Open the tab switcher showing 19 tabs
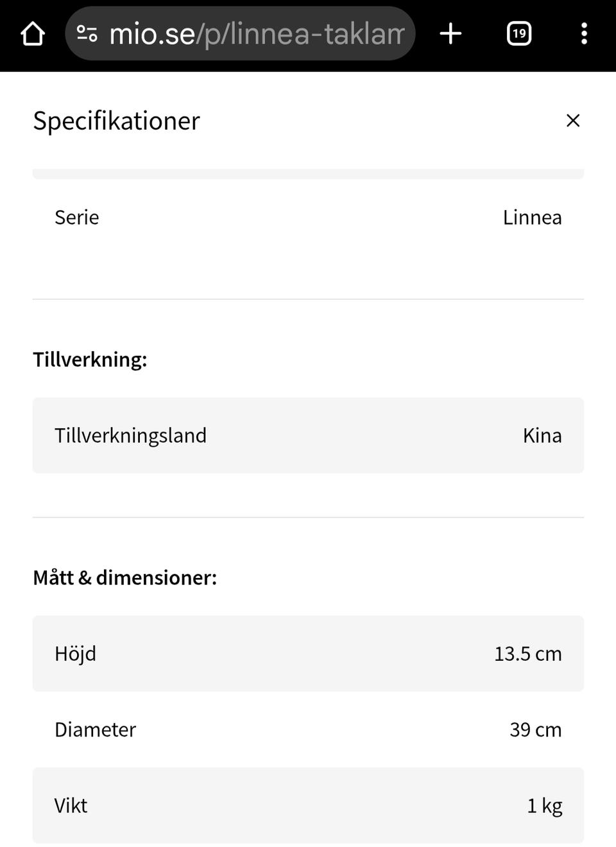The image size is (616, 847). [x=518, y=33]
